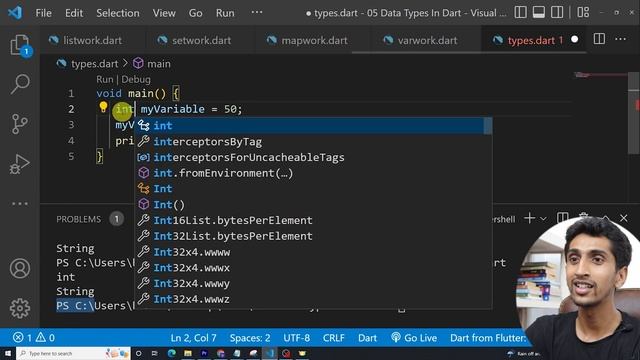Open the File menu

[x=44, y=13]
